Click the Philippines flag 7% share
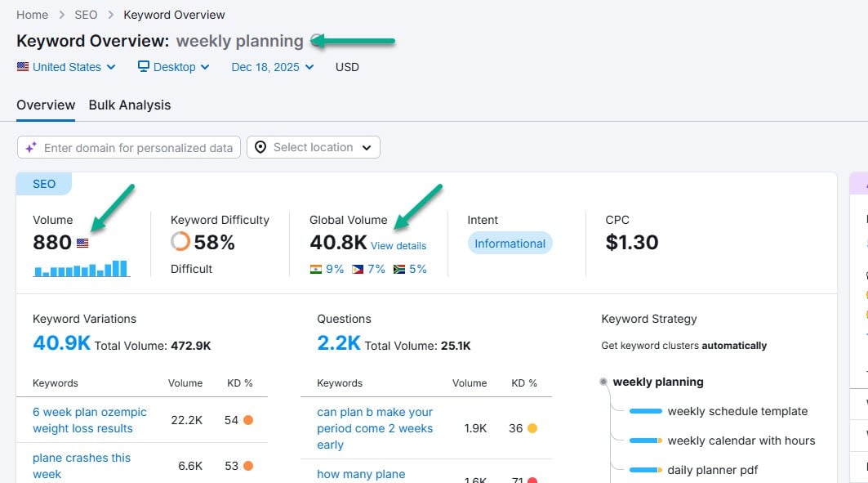Image resolution: width=868 pixels, height=483 pixels. [369, 269]
